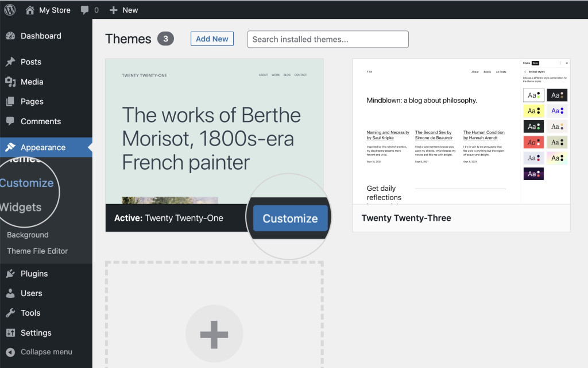The image size is (588, 368).
Task: Click the Plugins plug icon
Action: click(x=10, y=274)
